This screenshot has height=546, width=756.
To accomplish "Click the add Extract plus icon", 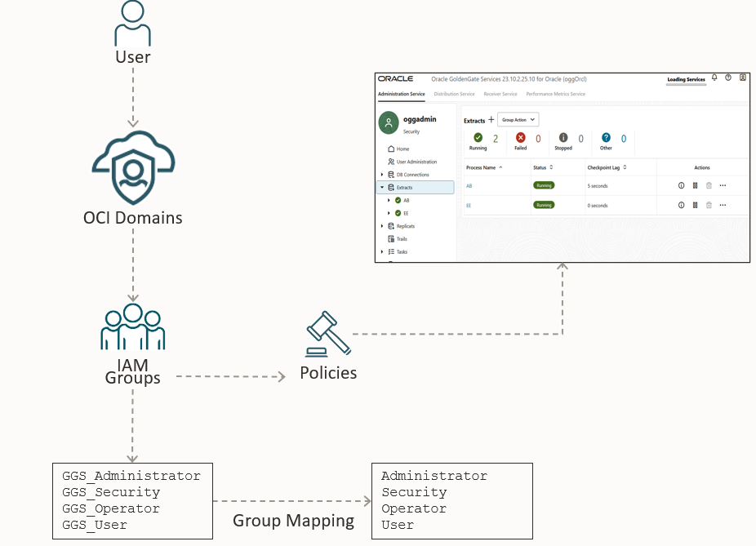I will (x=491, y=120).
